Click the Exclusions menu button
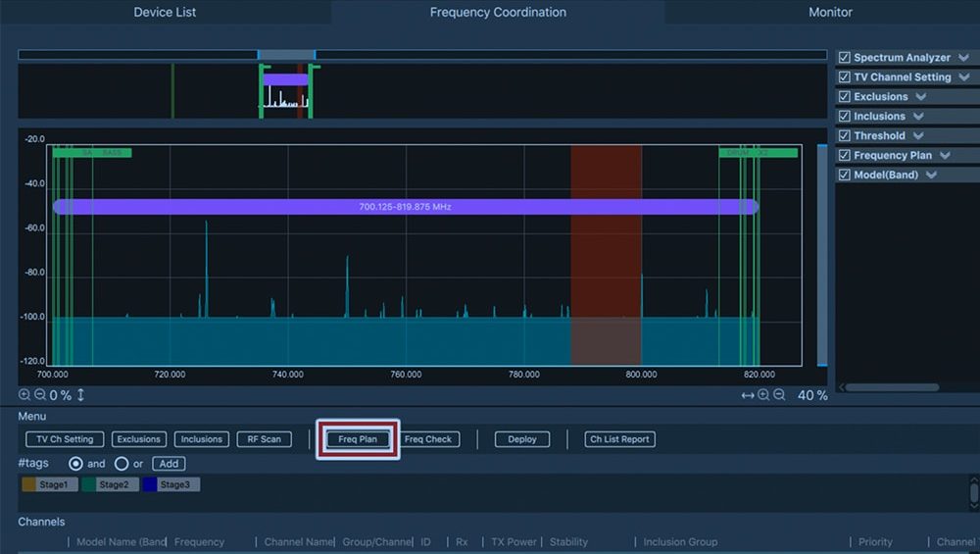 (139, 439)
